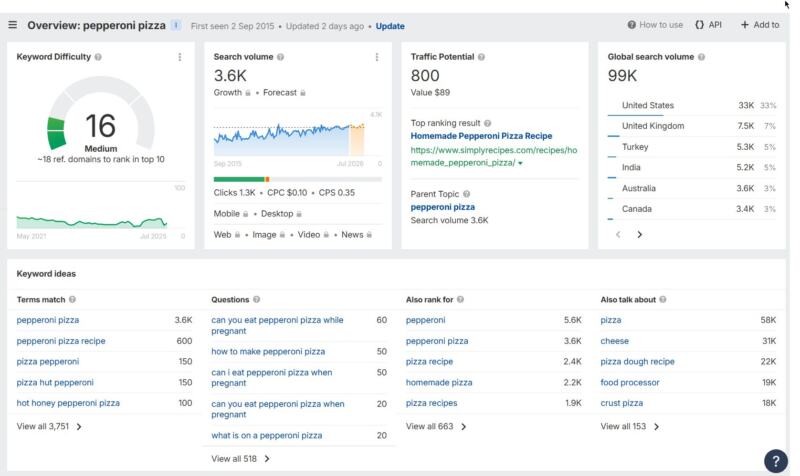Open pepperoni pizza recipe keyword
The width and height of the screenshot is (800, 476).
(61, 341)
